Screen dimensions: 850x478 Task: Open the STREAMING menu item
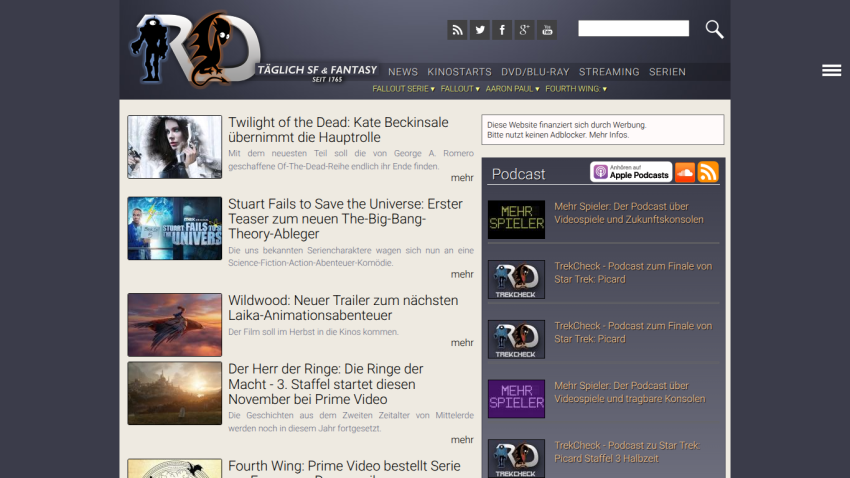click(x=609, y=72)
